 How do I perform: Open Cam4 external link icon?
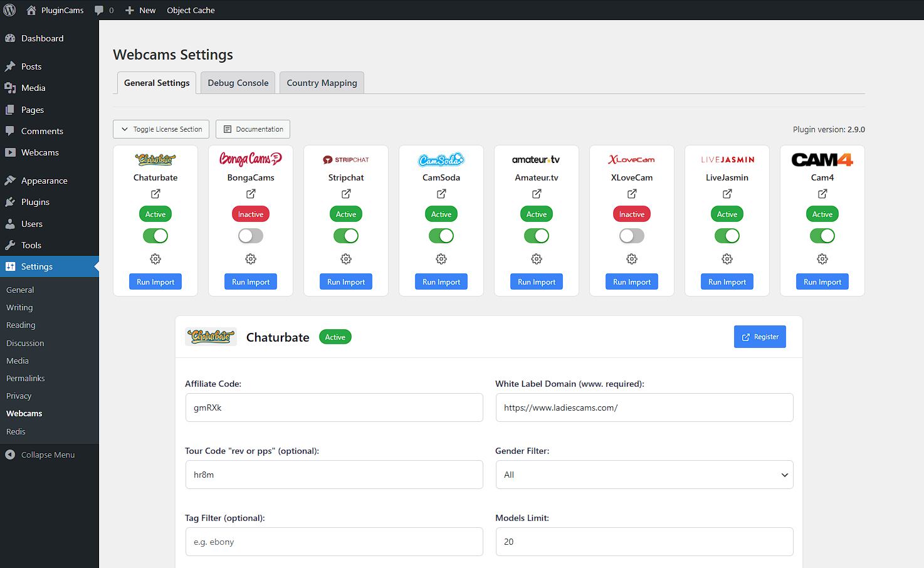point(822,194)
